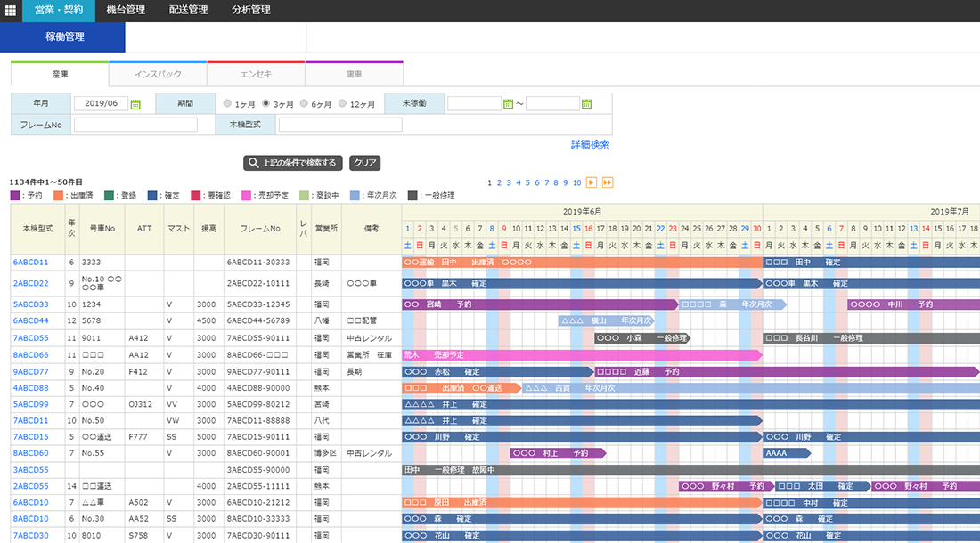Jump to last page double-arrow icon
980x543 pixels.
(x=608, y=182)
